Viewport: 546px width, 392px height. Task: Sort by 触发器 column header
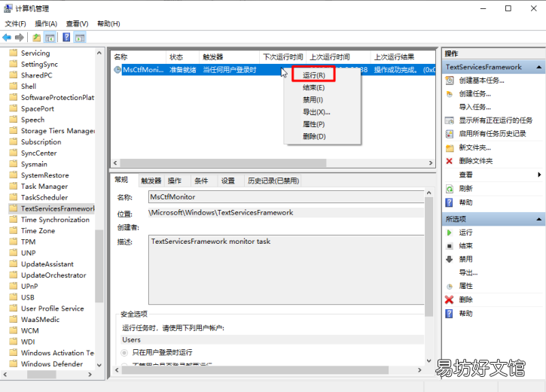click(230, 57)
